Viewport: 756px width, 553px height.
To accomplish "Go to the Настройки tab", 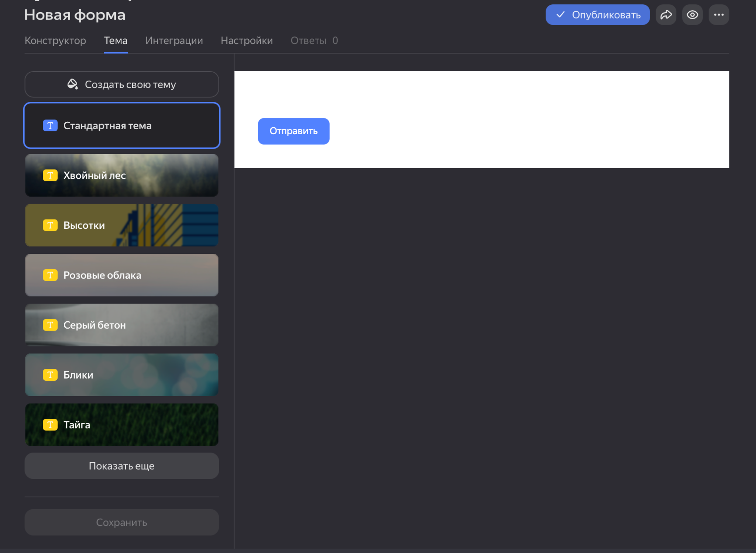I will tap(247, 41).
